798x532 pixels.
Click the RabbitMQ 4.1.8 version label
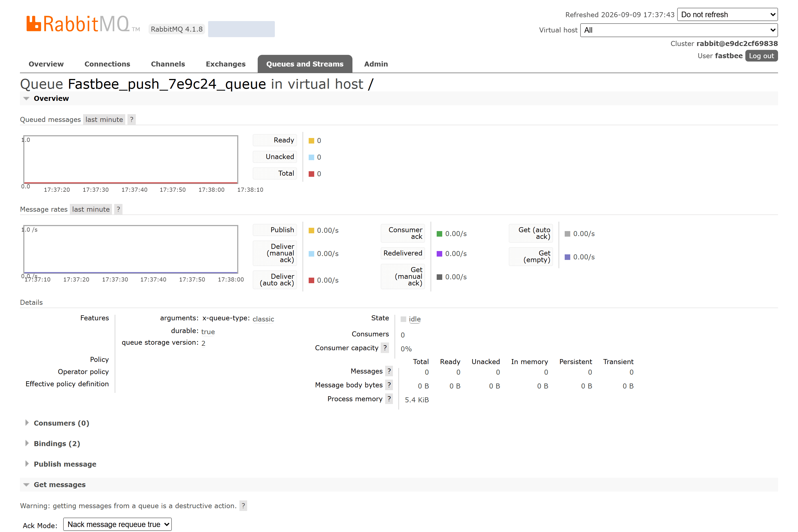pos(177,29)
